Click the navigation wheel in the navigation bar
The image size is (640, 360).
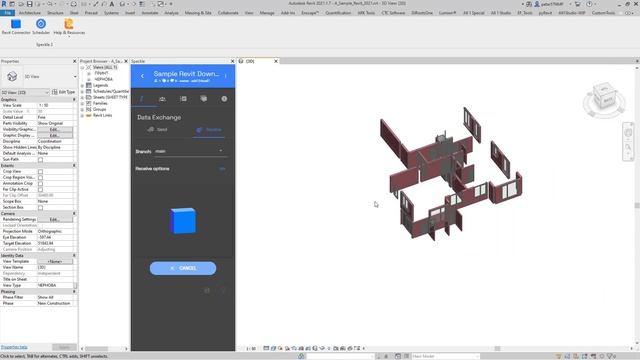tap(628, 133)
